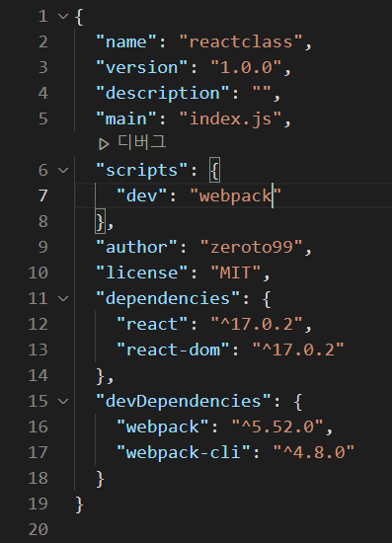Click the empty "description" value quotes

262,93
